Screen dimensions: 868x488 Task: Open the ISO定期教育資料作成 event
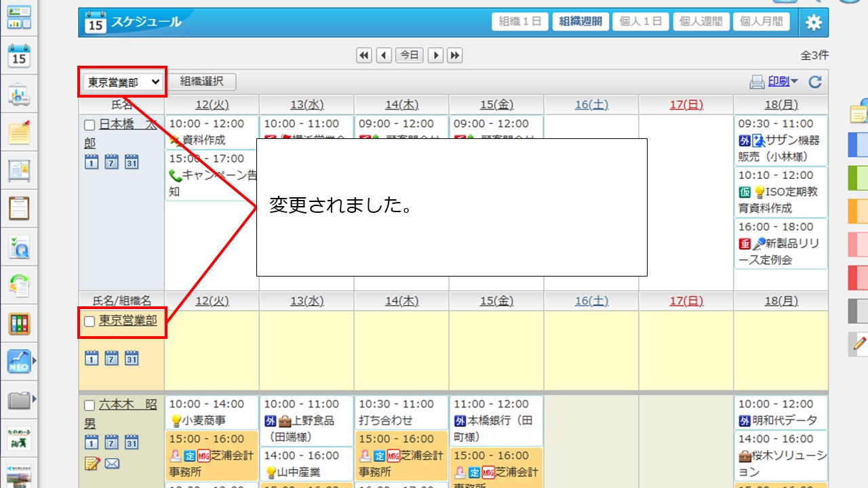click(x=781, y=192)
